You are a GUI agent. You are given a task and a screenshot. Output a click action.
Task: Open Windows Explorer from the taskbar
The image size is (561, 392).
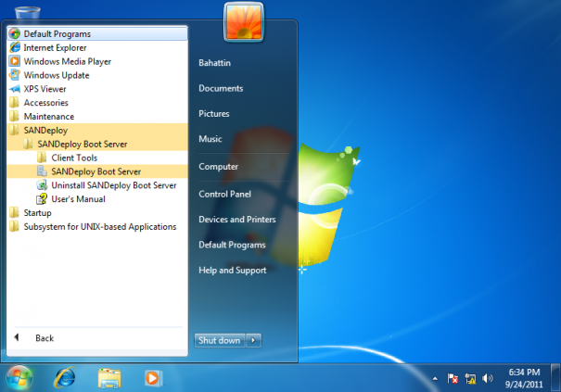coord(109,378)
